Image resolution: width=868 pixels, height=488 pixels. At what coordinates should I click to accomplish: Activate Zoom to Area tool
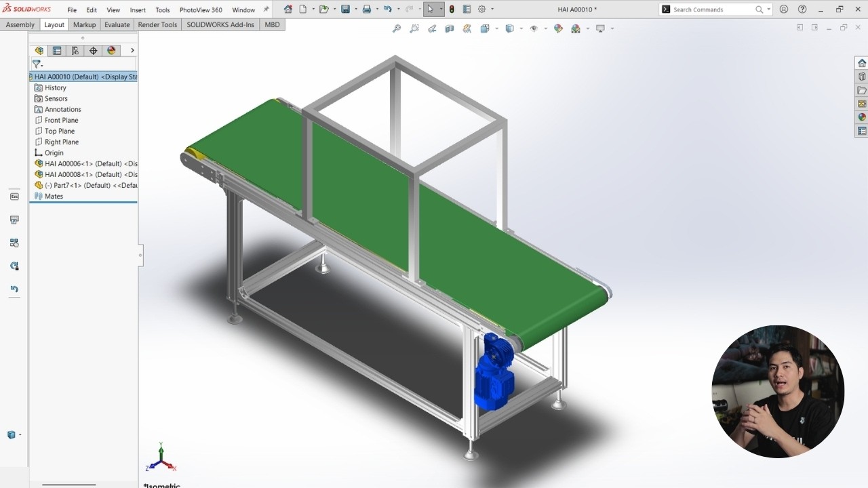pos(414,28)
